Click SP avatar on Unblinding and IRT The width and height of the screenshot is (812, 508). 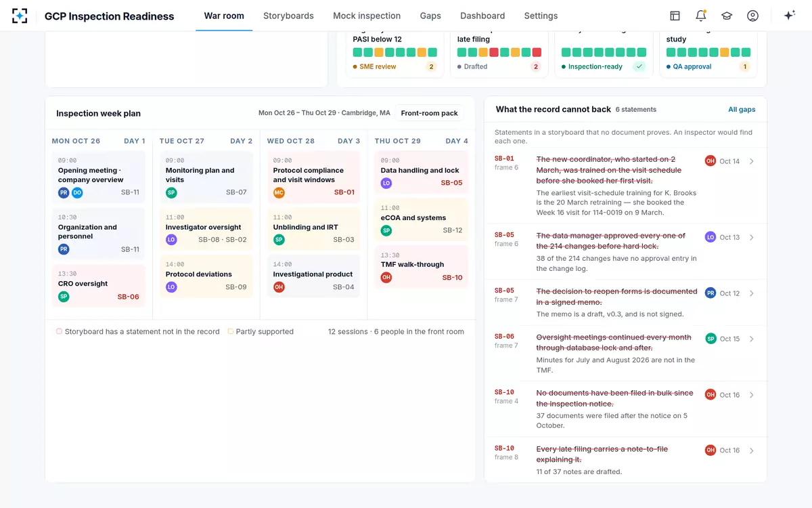(279, 240)
